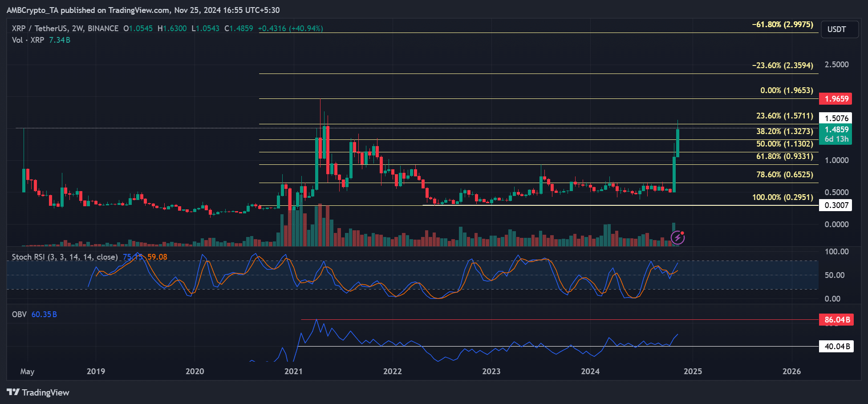Select the 61.80% (0.9331) Fibonacci label
Screen dimensions: 868x404
(785, 156)
